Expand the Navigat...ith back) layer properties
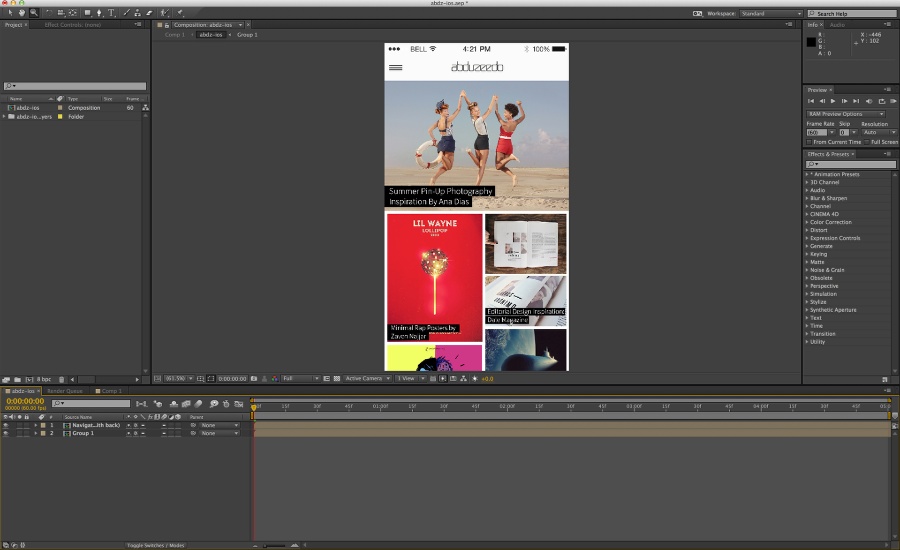The height and width of the screenshot is (550, 900). (x=36, y=425)
